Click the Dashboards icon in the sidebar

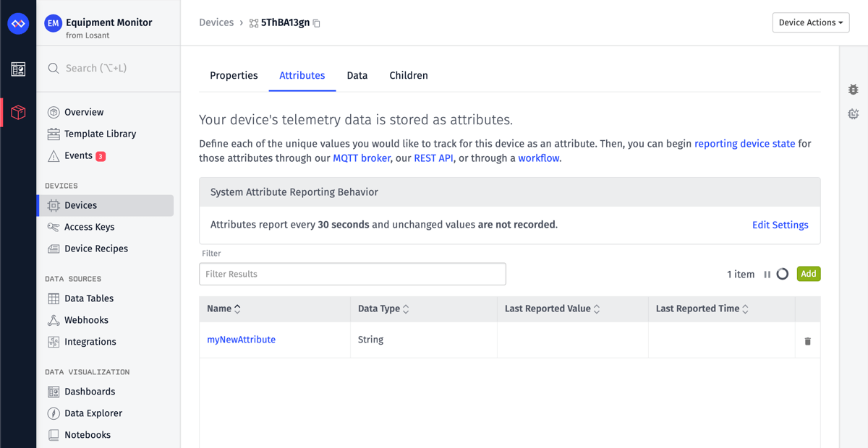(x=54, y=392)
